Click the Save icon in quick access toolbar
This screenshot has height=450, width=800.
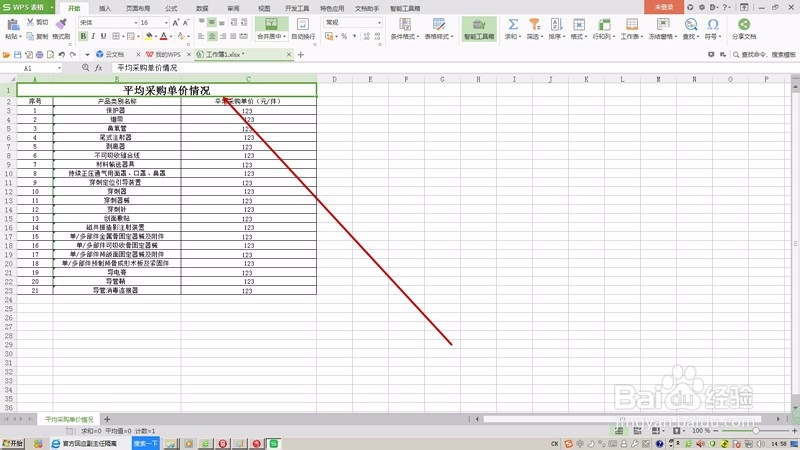pyautogui.click(x=17, y=55)
